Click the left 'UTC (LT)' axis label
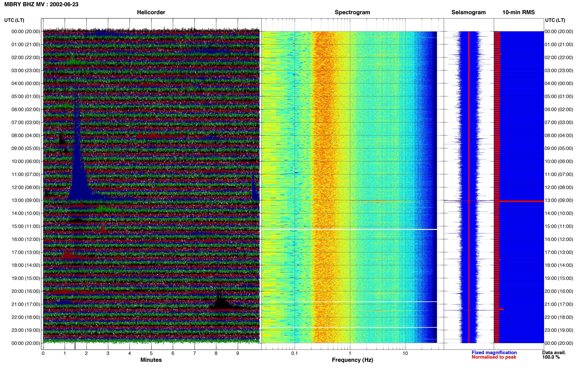 pos(14,20)
